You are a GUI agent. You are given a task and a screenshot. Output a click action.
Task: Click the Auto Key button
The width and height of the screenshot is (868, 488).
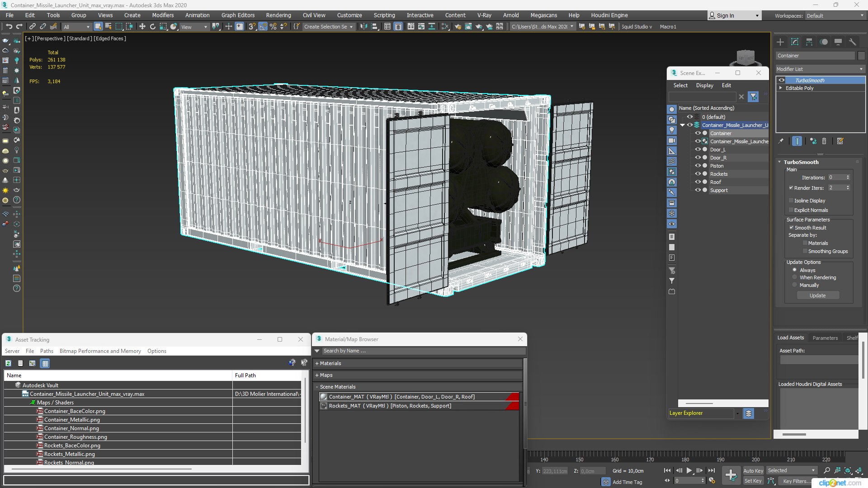[753, 470]
